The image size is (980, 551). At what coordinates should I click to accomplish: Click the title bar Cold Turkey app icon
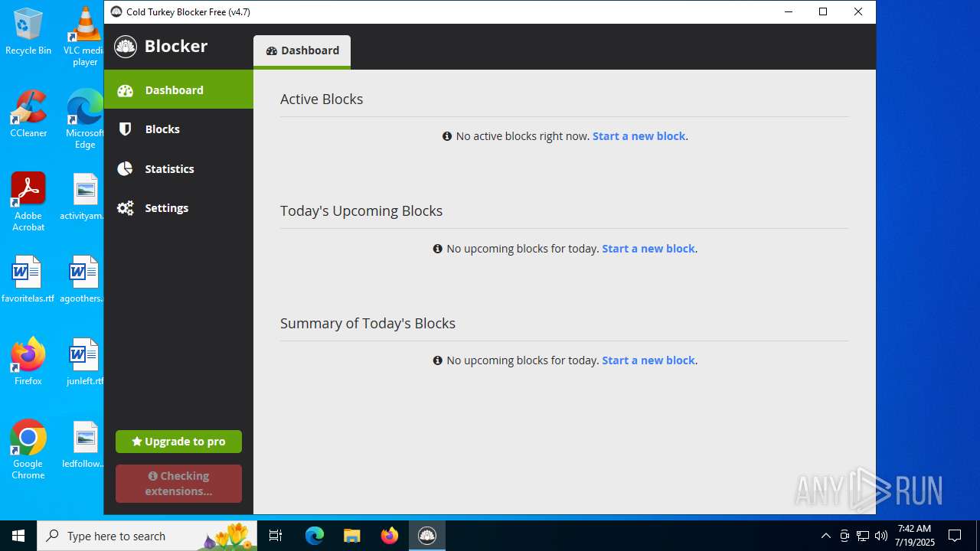116,11
